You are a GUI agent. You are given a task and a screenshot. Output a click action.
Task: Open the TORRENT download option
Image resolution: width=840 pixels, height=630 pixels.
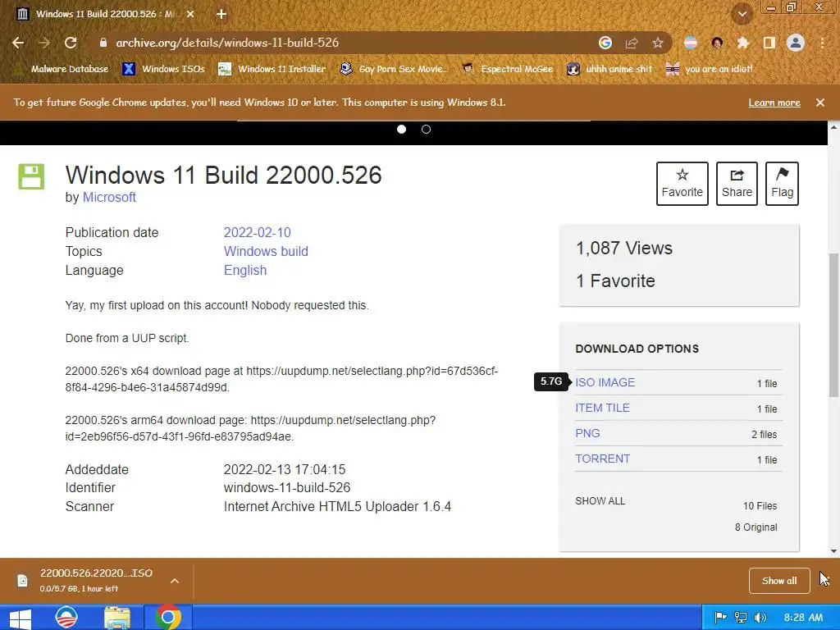pos(602,459)
